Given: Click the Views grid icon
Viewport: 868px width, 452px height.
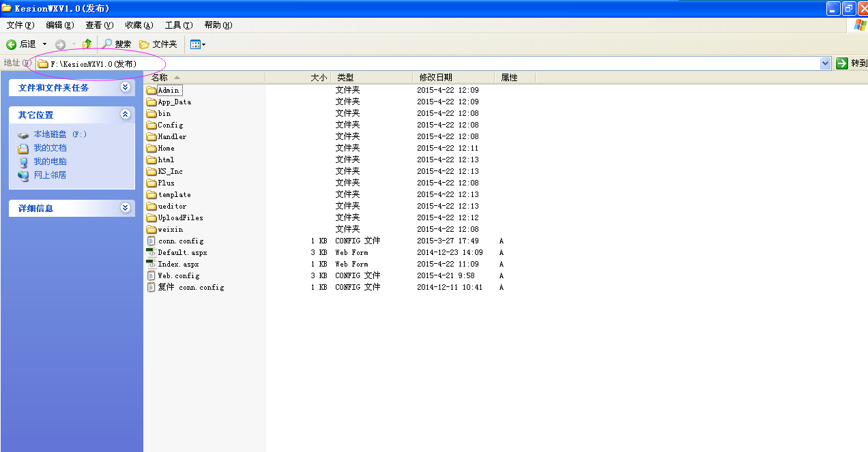Looking at the screenshot, I should 195,44.
